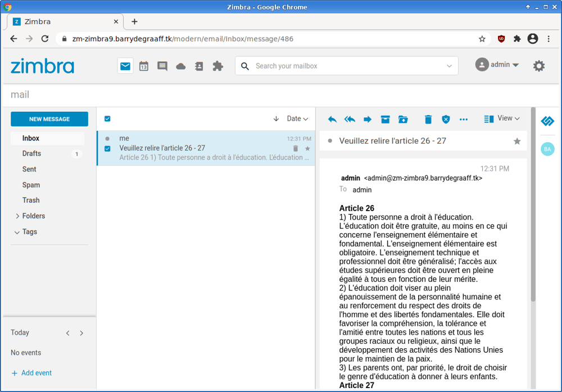
Task: Open the View options dropdown
Action: (502, 118)
